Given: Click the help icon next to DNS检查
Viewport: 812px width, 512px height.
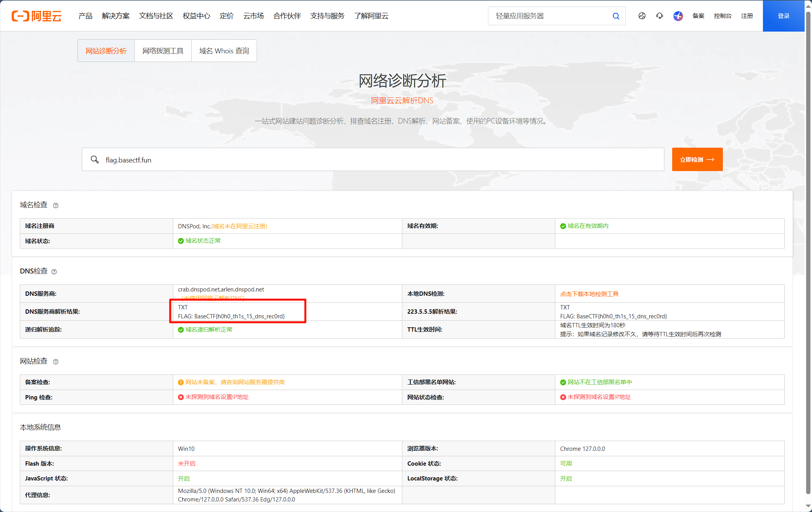Looking at the screenshot, I should click(x=54, y=272).
